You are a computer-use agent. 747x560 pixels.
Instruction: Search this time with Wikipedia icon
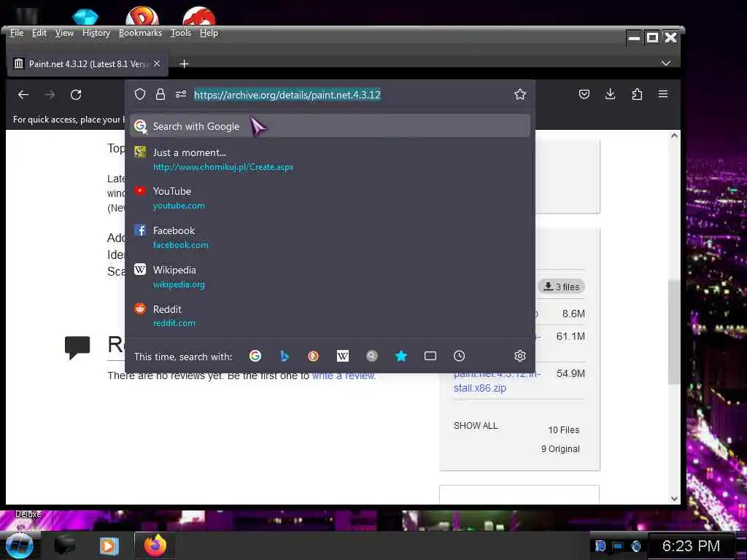[343, 356]
